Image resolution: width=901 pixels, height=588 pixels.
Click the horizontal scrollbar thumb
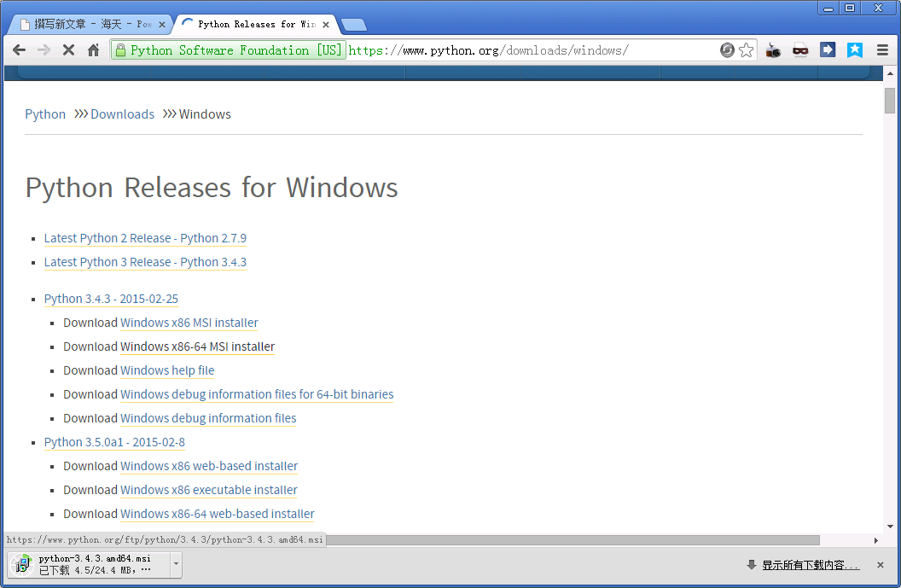coord(573,540)
